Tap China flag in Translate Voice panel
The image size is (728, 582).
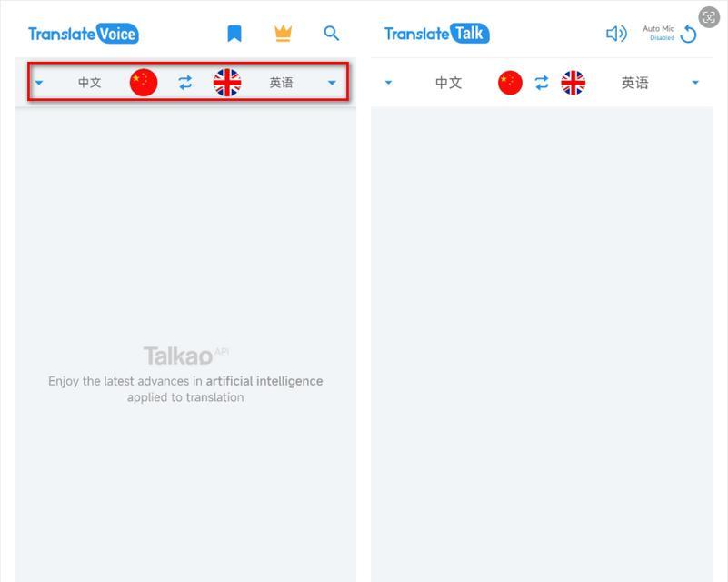(144, 83)
